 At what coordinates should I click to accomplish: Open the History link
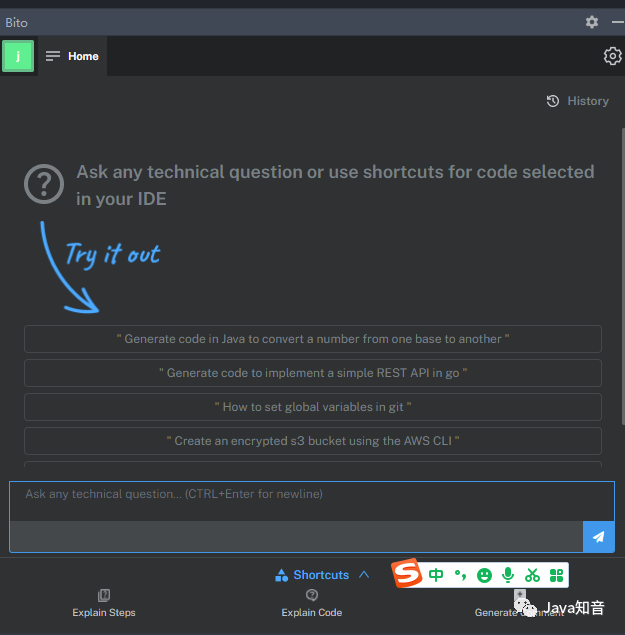(588, 101)
